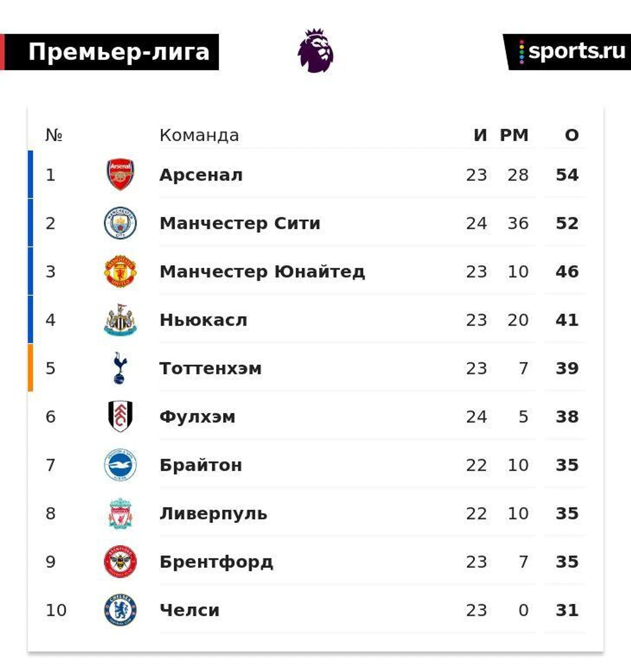This screenshot has width=631, height=672.
Task: Select the Премьер-лига title banner
Action: 109,52
